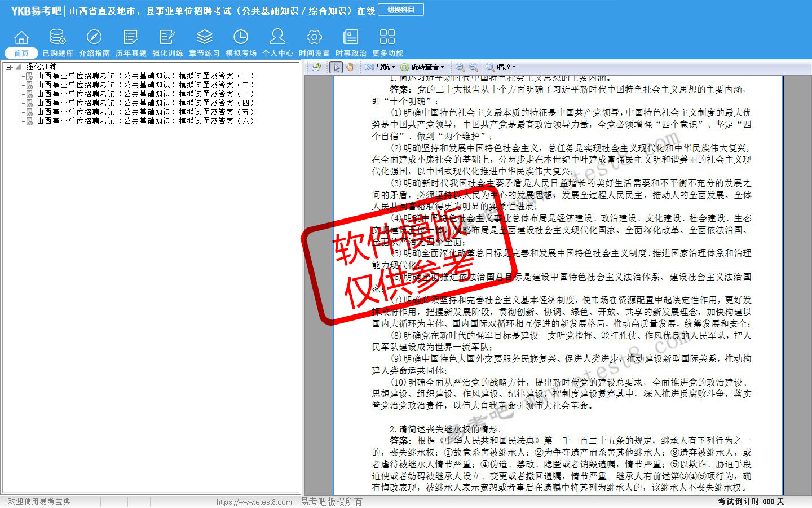Open 时事政治 news icon

coord(351,37)
